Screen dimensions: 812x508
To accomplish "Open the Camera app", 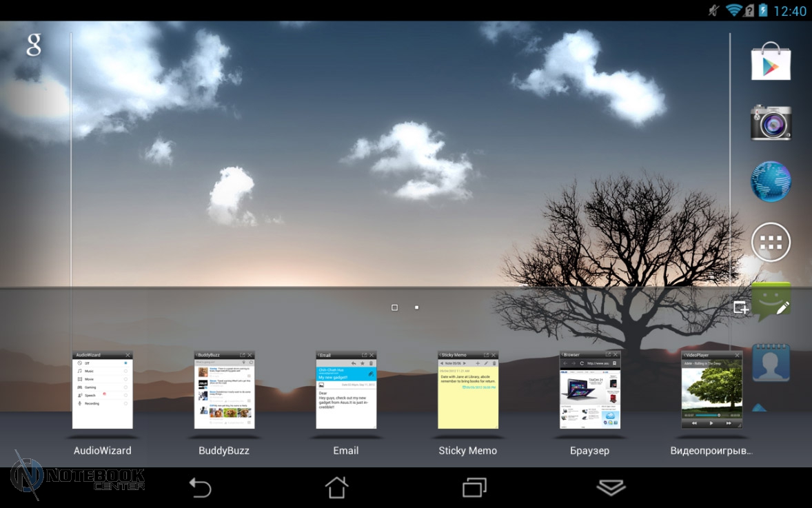I will [771, 123].
